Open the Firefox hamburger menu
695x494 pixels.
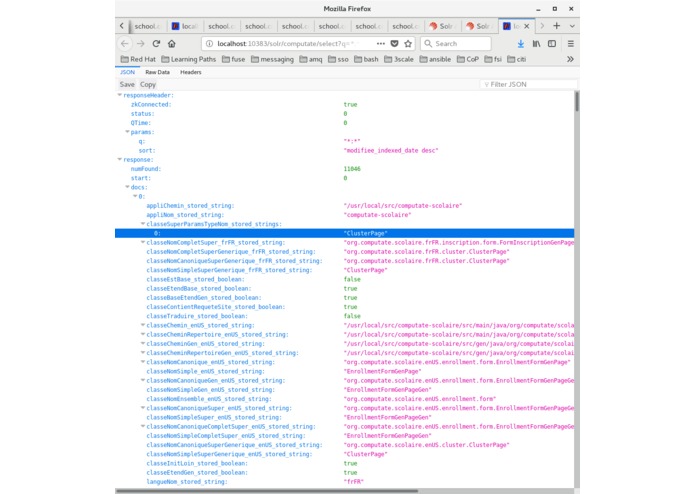click(x=570, y=43)
